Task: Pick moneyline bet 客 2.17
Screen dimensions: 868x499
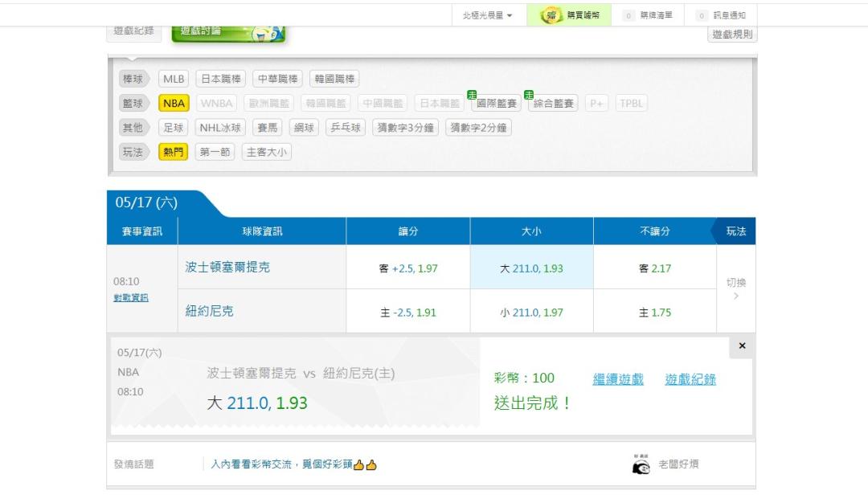Action: 655,268
